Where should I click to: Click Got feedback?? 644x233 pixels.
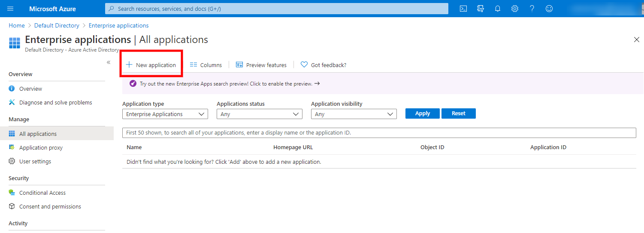(324, 65)
